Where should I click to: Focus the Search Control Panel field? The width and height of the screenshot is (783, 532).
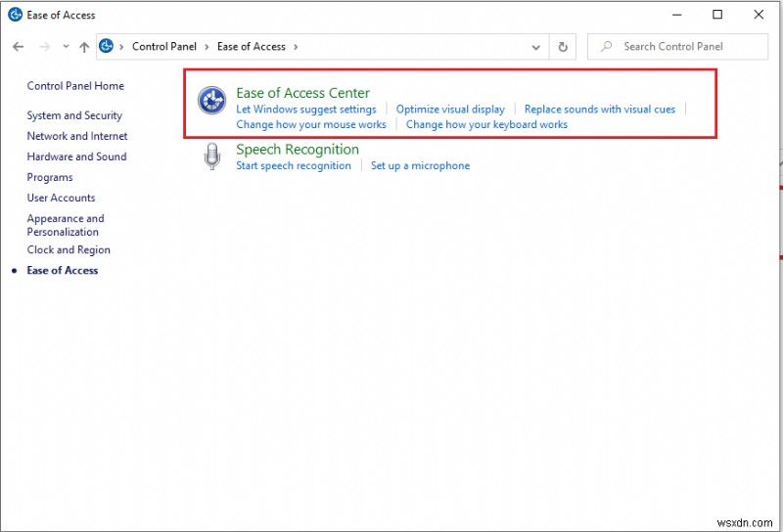677,46
